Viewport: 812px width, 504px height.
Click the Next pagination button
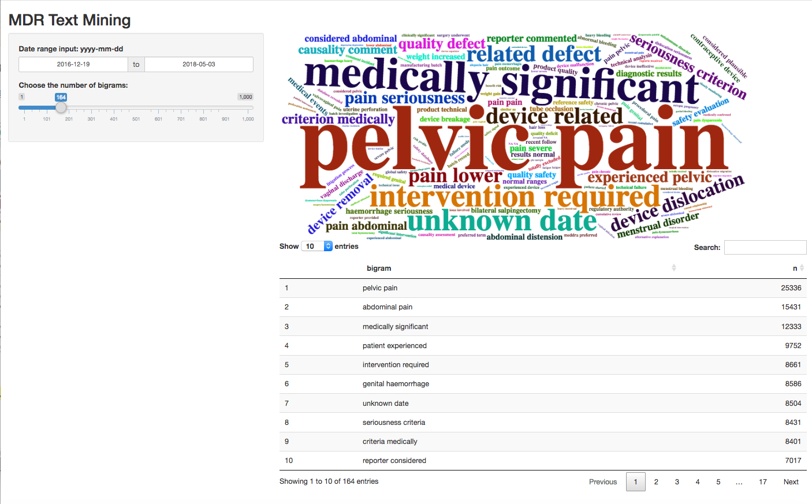791,481
